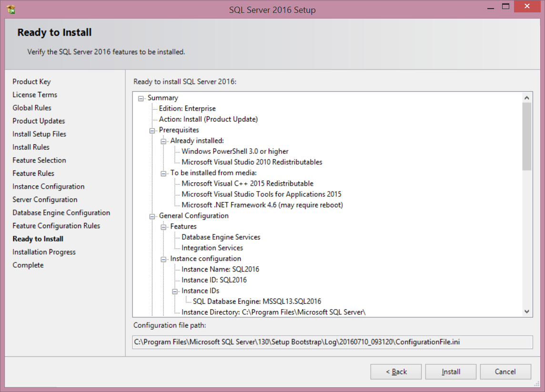Click the scroll up arrow in summary tree
Image resolution: width=545 pixels, height=392 pixels.
[527, 98]
